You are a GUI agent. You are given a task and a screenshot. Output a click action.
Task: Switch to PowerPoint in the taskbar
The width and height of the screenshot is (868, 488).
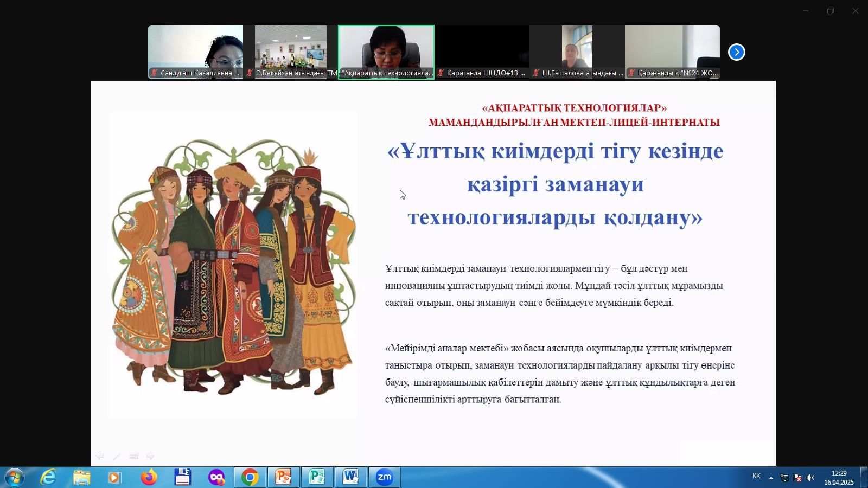point(283,477)
